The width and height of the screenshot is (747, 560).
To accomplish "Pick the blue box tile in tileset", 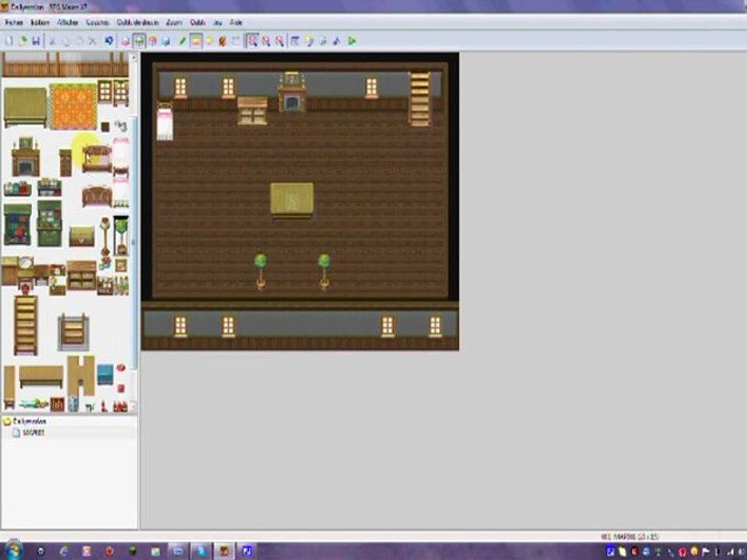I will [x=105, y=375].
